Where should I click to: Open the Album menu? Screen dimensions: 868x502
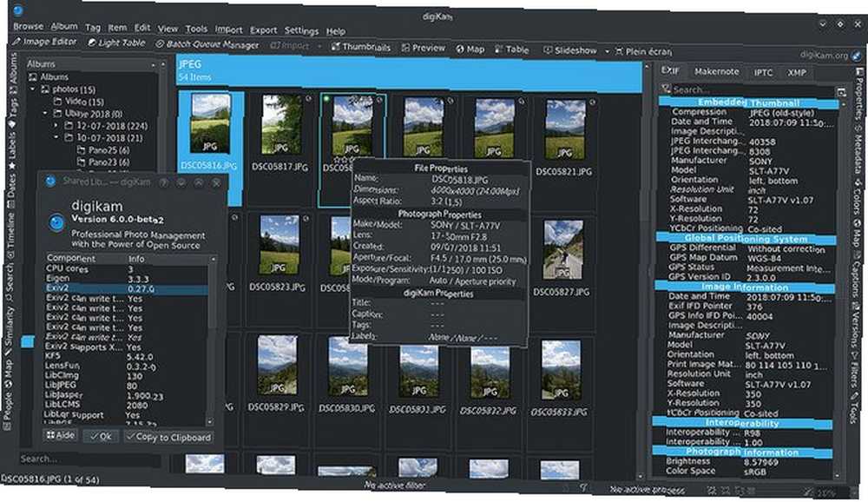pos(64,27)
